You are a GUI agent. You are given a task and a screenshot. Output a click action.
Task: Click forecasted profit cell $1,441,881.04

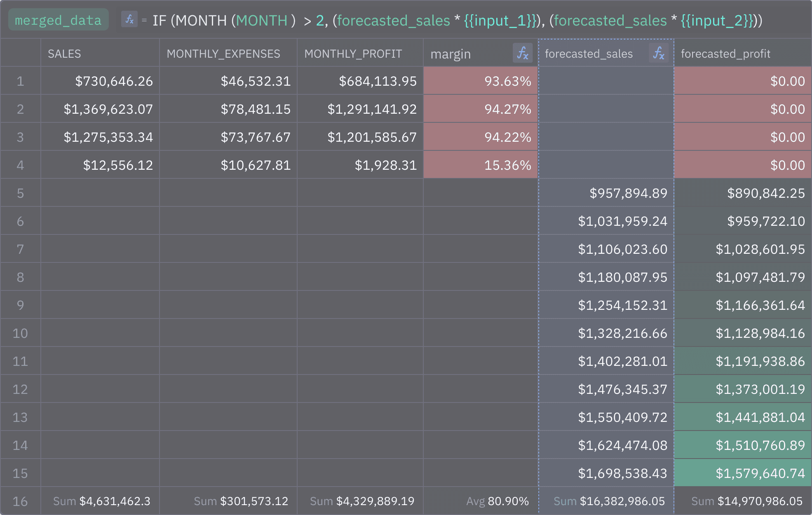click(x=743, y=417)
